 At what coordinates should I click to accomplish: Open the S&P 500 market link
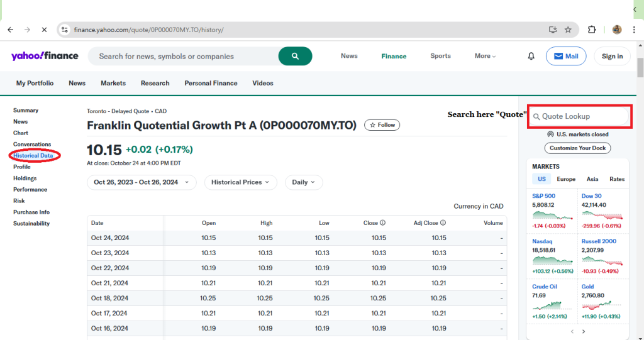544,196
